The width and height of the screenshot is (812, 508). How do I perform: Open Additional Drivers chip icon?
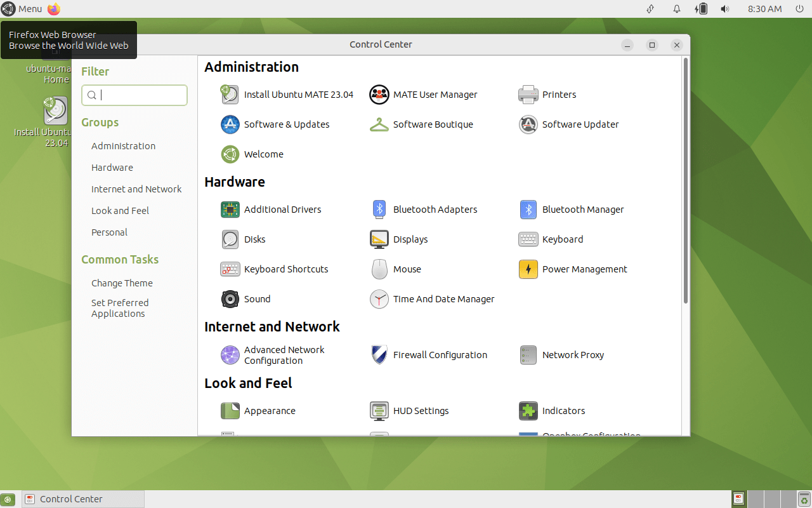coord(230,210)
